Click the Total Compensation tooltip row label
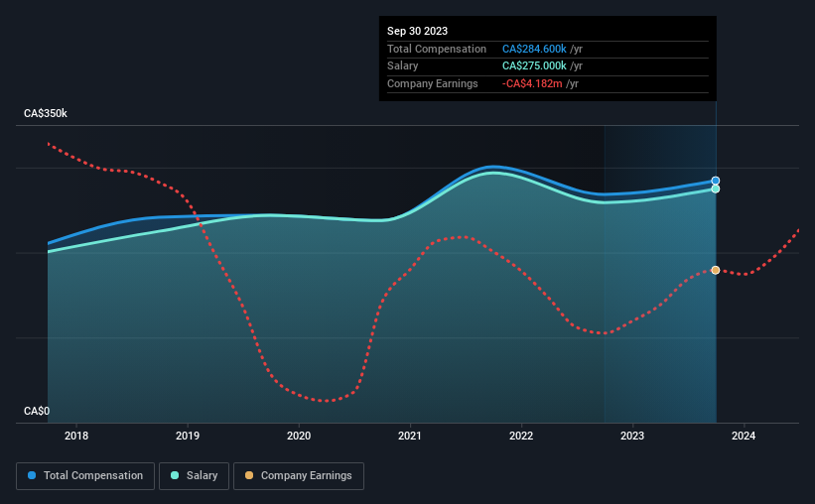The height and width of the screenshot is (504, 815). click(x=437, y=49)
